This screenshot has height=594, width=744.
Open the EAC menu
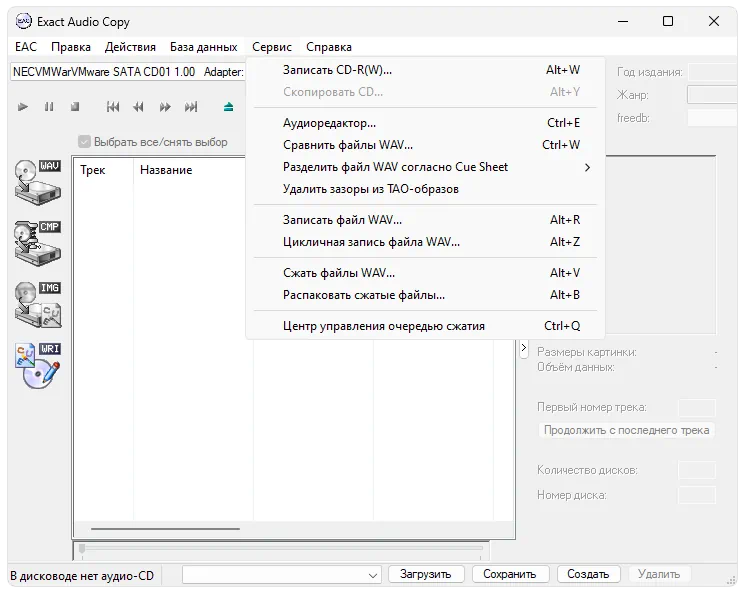[26, 47]
